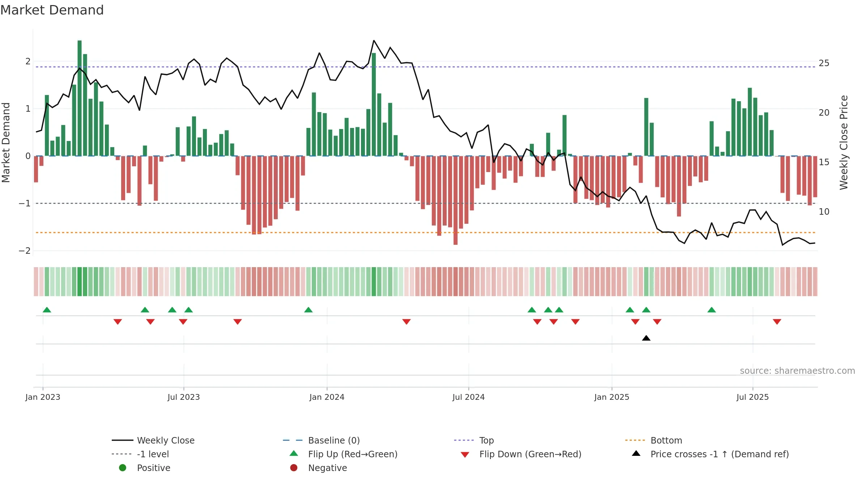Click the red Flip Down triangle in legend
The image size is (868, 488).
[465, 455]
